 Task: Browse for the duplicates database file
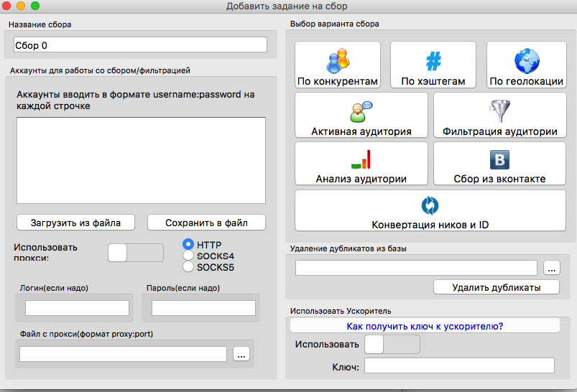(x=551, y=269)
